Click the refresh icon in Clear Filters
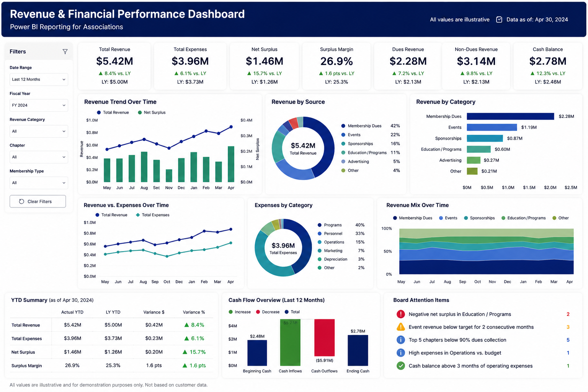The image size is (588, 392). click(x=21, y=201)
